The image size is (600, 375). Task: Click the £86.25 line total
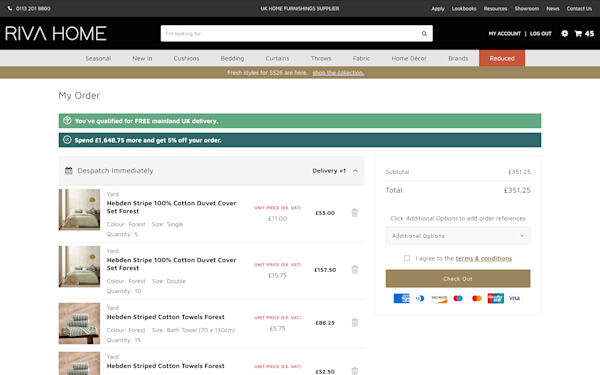(x=325, y=323)
